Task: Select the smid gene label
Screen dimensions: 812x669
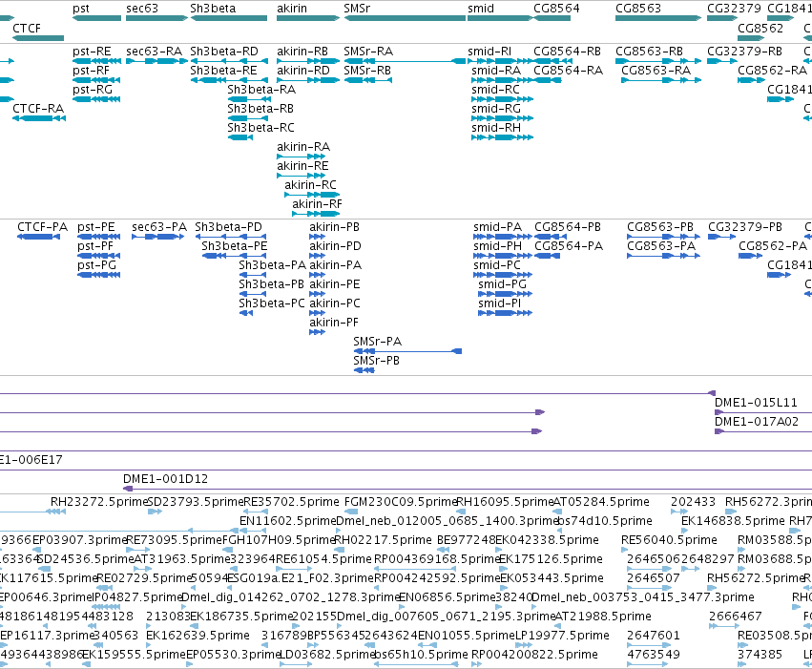Action: point(481,9)
